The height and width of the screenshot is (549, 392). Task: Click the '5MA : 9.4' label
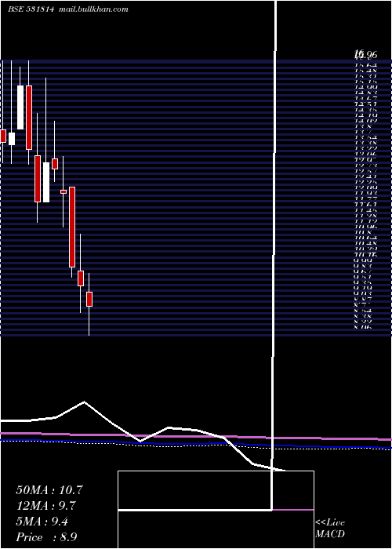coord(42,522)
